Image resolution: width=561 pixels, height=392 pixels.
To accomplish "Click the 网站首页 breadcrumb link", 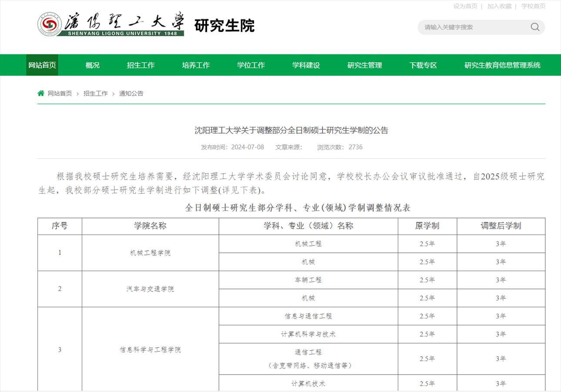I will coord(60,93).
